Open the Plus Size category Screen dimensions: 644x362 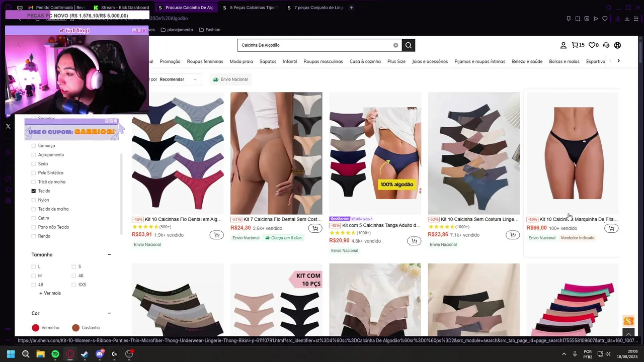point(396,61)
